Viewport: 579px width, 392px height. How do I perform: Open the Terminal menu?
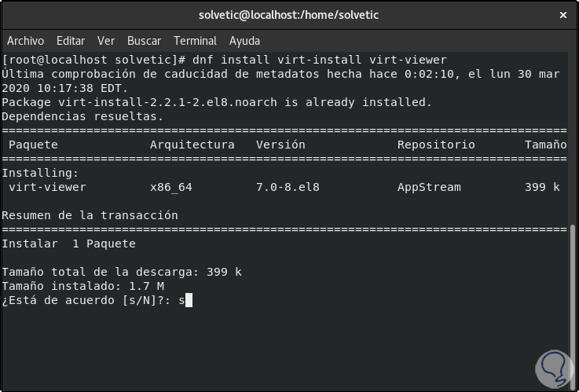coord(195,41)
